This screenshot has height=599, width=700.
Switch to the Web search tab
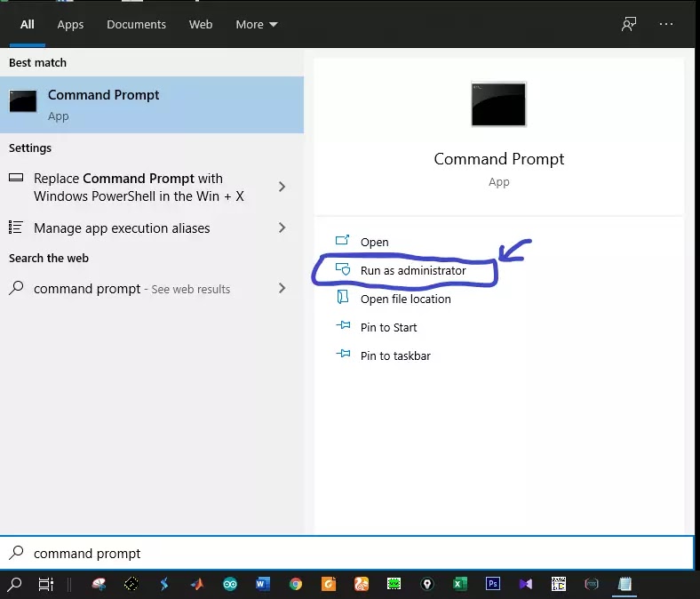click(x=201, y=24)
